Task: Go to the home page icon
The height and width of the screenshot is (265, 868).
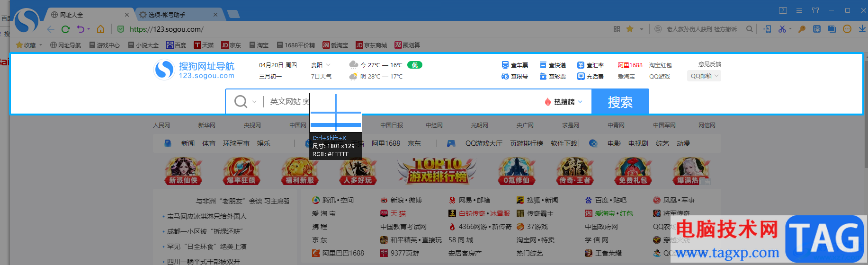Action: point(100,29)
